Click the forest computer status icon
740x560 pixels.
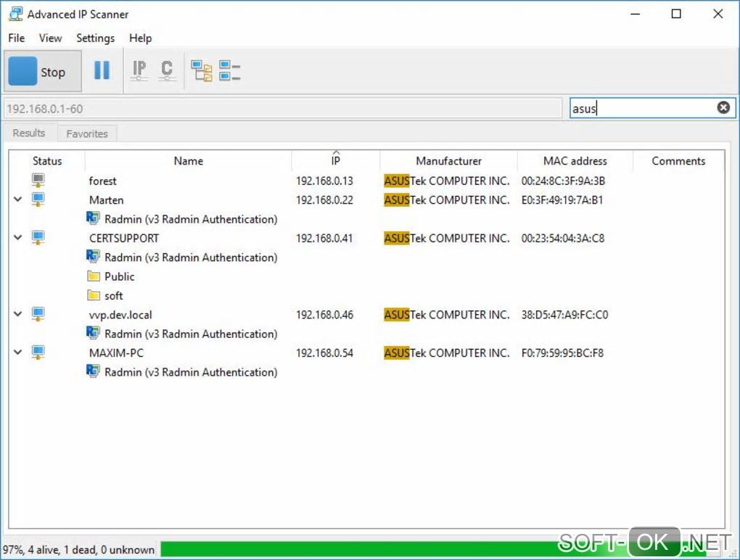38,180
